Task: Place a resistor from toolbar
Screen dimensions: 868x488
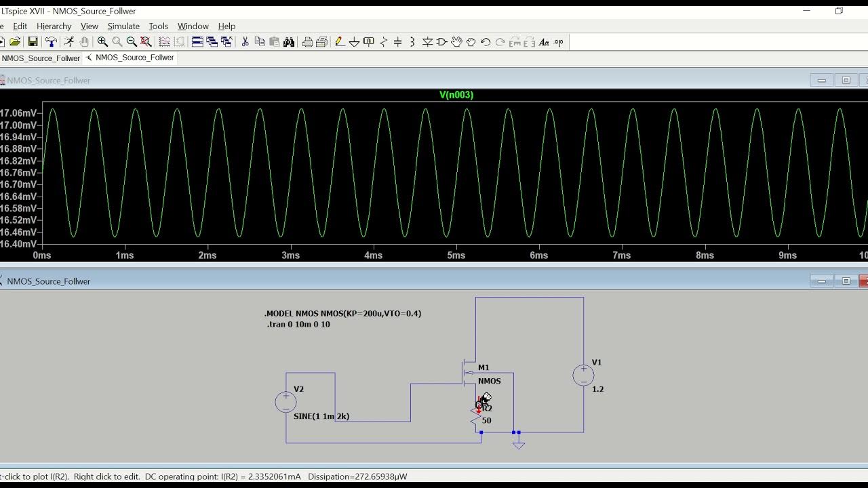Action: (x=383, y=42)
